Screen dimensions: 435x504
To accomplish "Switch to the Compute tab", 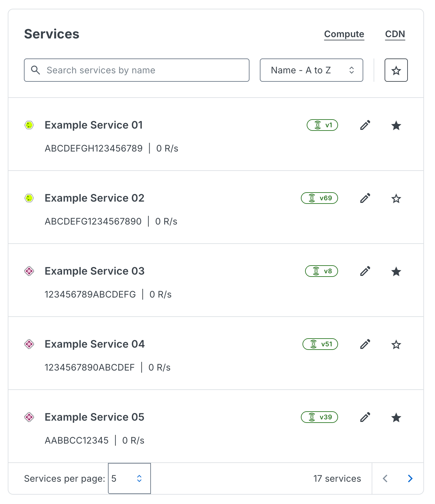I will 344,34.
